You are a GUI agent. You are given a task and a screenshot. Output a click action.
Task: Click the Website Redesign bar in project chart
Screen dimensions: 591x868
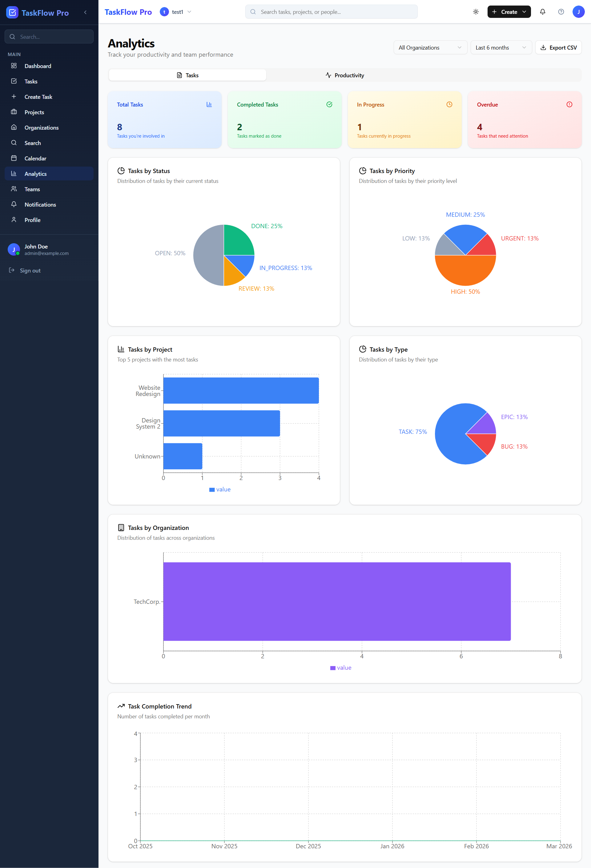tap(241, 391)
